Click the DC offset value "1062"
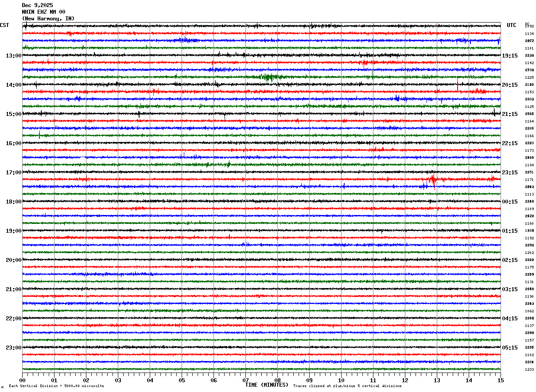 529,311
